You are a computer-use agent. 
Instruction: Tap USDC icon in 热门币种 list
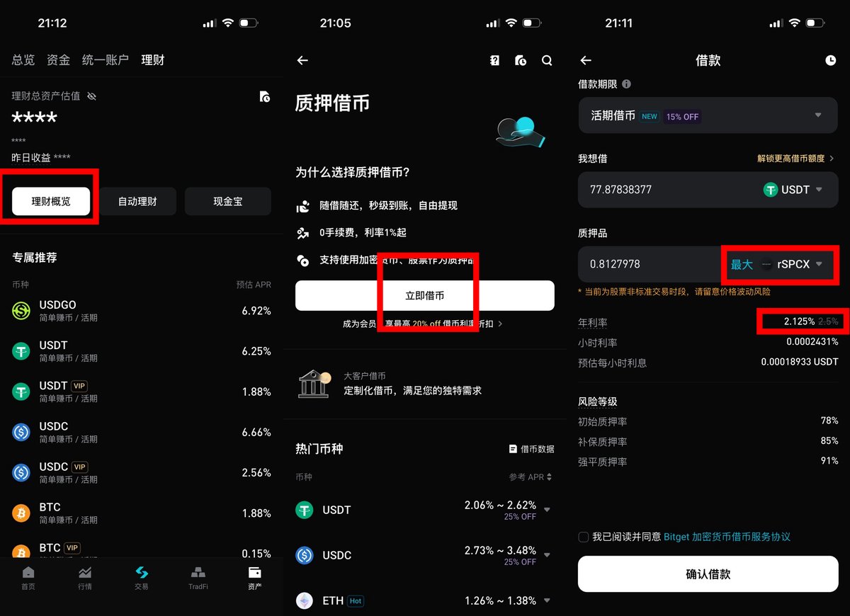[305, 555]
